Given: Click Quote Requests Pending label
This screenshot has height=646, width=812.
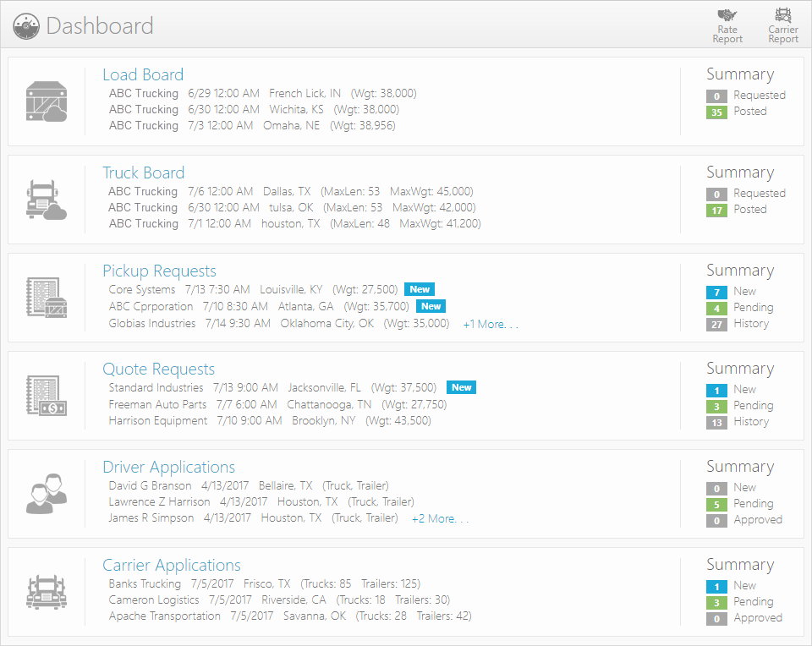Looking at the screenshot, I should pyautogui.click(x=754, y=406).
